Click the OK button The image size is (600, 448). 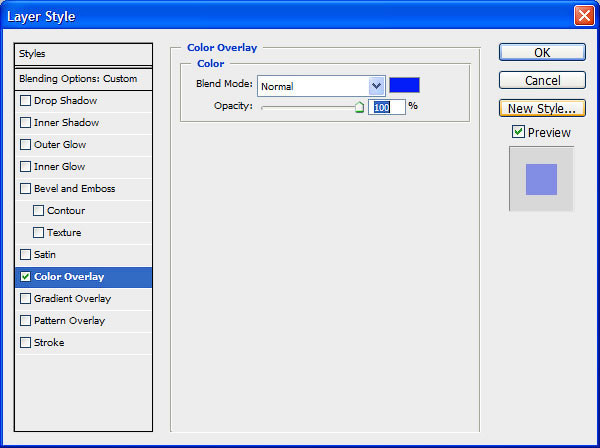click(x=542, y=52)
